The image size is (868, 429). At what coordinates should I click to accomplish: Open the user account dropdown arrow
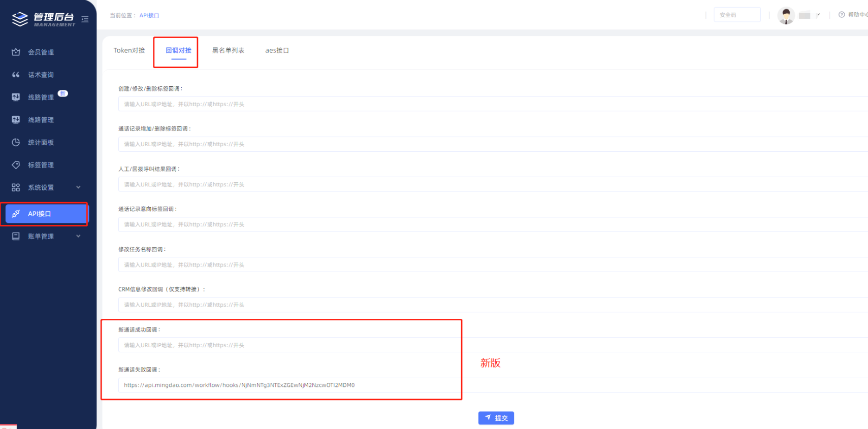(x=818, y=15)
